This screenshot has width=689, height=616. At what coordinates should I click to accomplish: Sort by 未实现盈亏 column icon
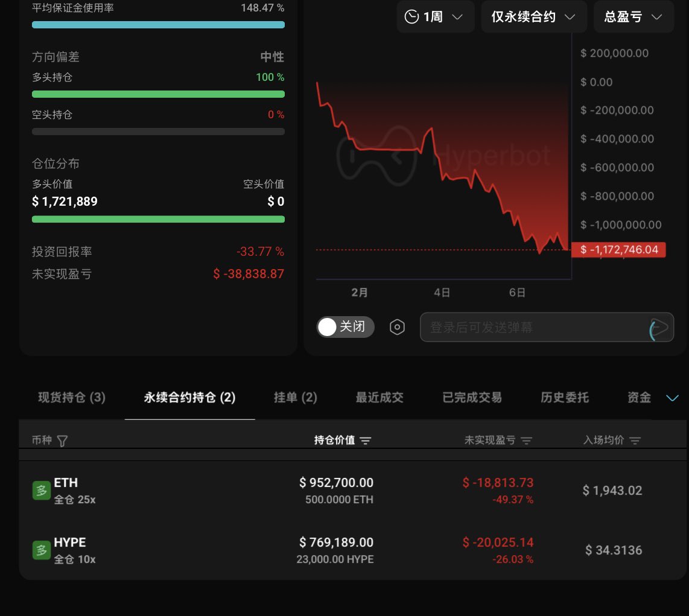pyautogui.click(x=527, y=440)
